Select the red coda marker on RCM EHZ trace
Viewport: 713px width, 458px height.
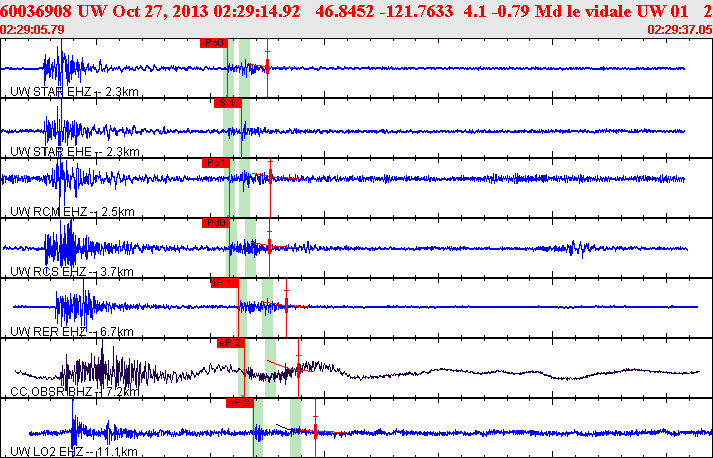[271, 176]
